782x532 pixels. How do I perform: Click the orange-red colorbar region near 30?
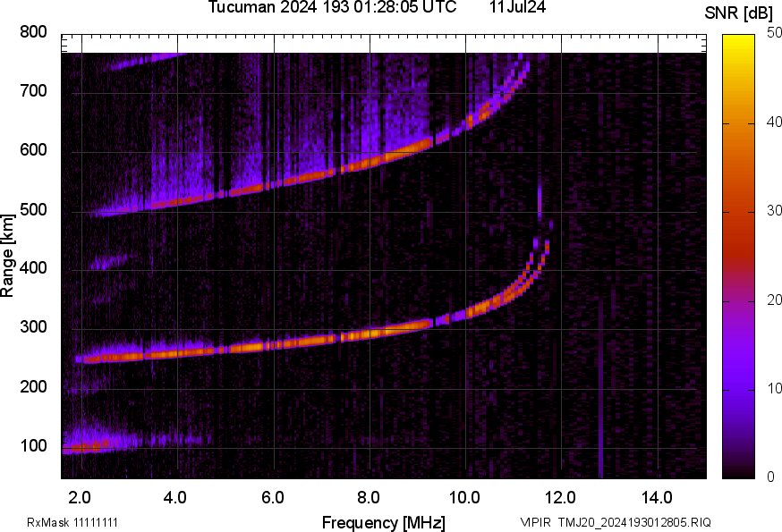coord(738,213)
